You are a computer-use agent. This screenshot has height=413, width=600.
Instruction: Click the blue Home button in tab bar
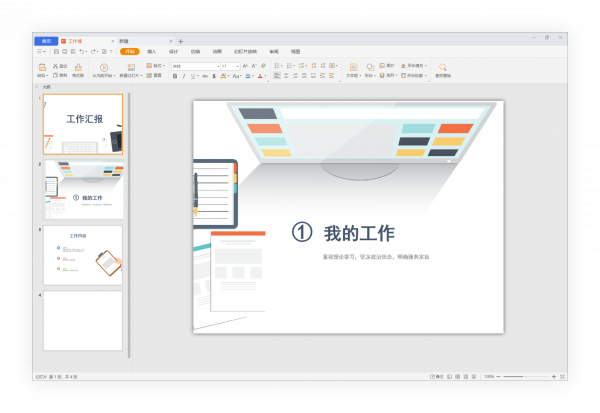click(46, 41)
